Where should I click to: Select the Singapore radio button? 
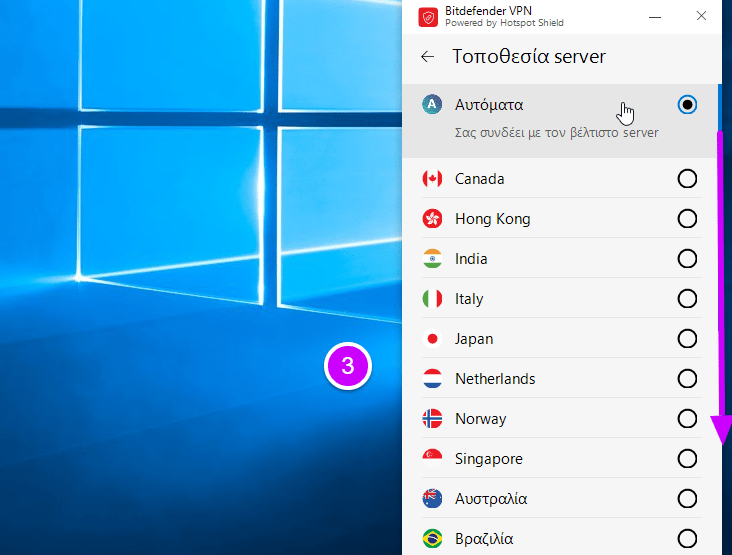point(687,459)
